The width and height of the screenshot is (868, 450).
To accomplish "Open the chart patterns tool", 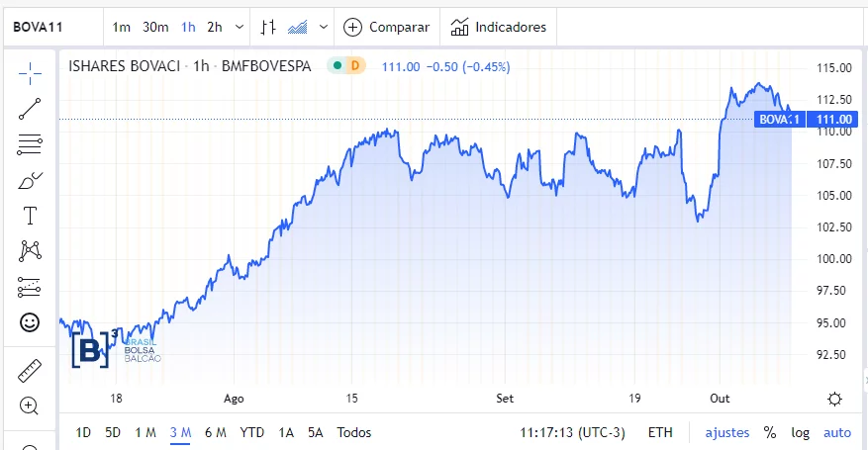I will [30, 251].
